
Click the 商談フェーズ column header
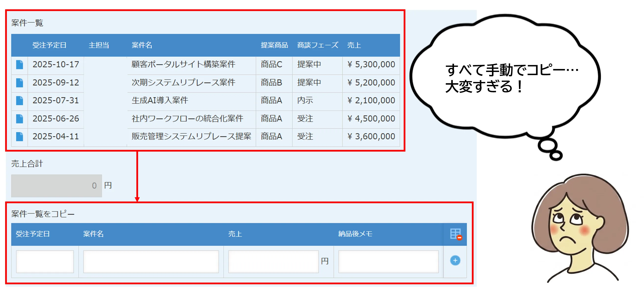(318, 45)
